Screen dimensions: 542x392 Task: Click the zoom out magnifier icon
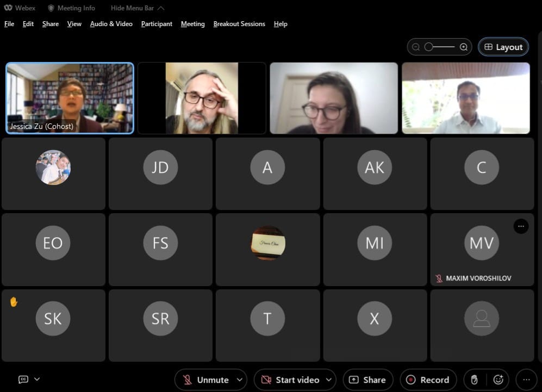pyautogui.click(x=416, y=47)
